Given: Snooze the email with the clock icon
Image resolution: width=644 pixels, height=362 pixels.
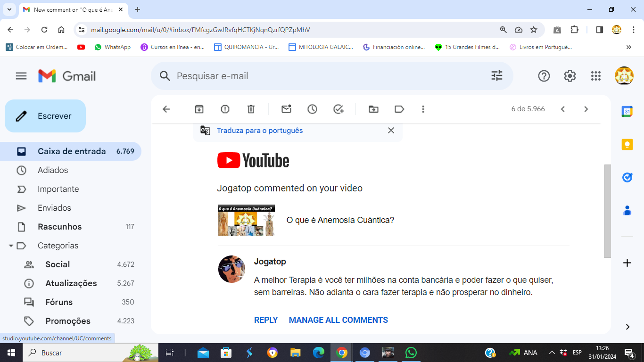Looking at the screenshot, I should point(312,109).
